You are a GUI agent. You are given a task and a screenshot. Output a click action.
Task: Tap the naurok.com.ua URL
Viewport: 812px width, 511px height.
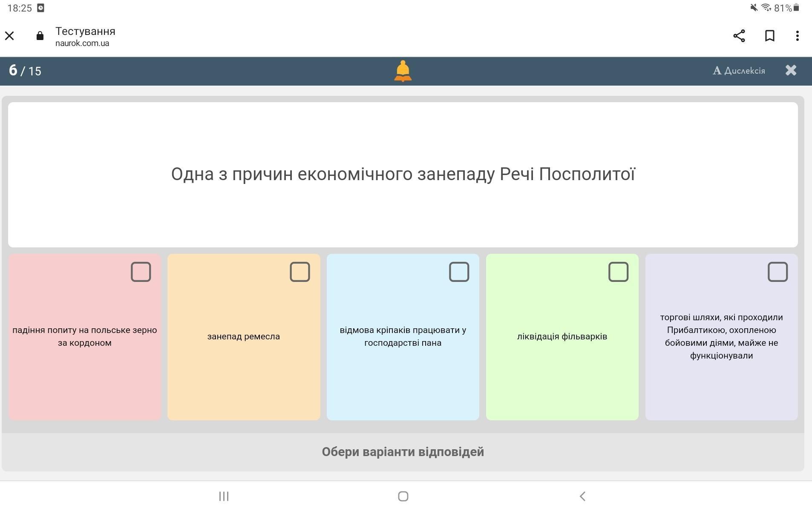pos(82,43)
